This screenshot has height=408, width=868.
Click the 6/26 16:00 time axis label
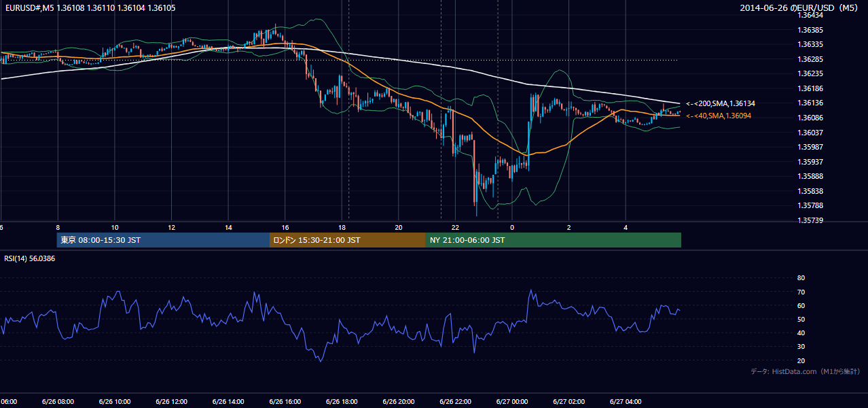[285, 402]
